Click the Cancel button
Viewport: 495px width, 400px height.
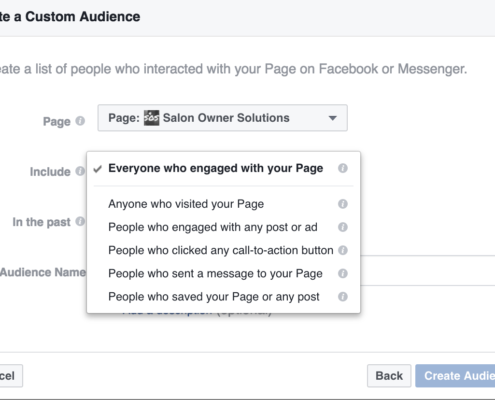[11, 376]
